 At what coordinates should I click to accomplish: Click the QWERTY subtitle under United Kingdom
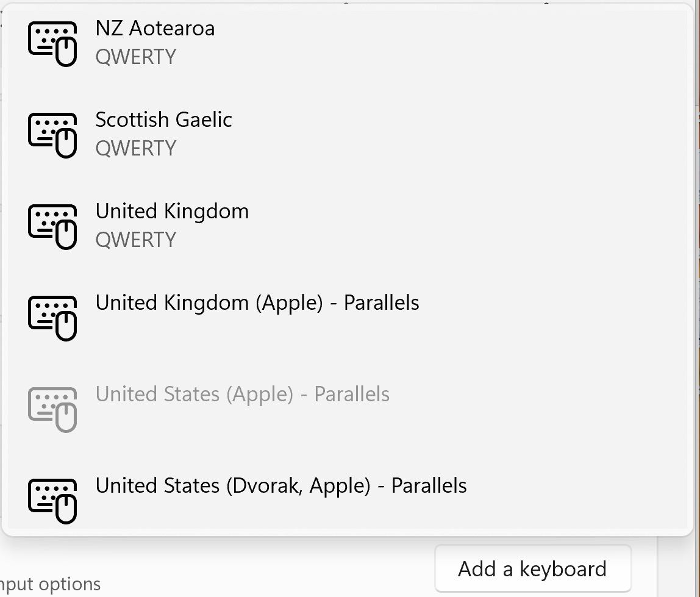pos(135,239)
